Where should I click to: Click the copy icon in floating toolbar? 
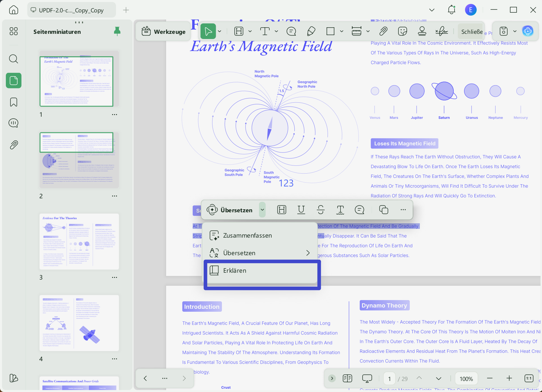384,210
